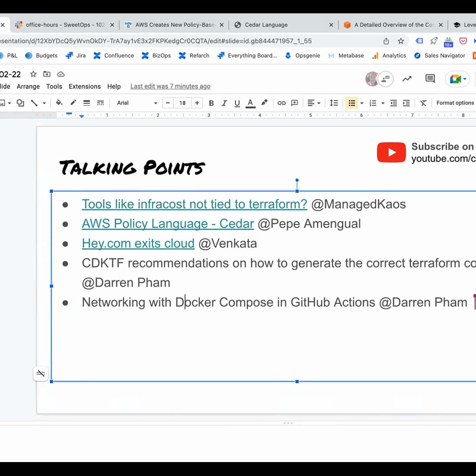476x476 pixels.
Task: Star the presentation title
Action: coord(33,74)
